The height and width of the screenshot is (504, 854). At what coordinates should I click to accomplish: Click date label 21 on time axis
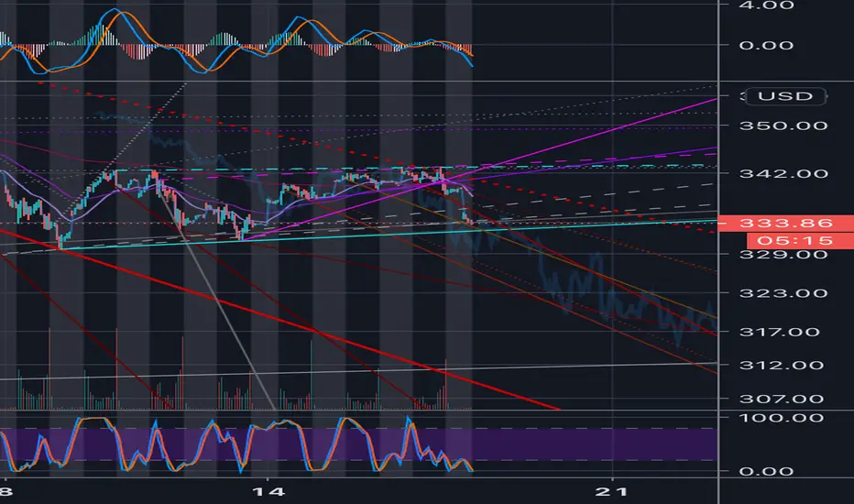(611, 492)
